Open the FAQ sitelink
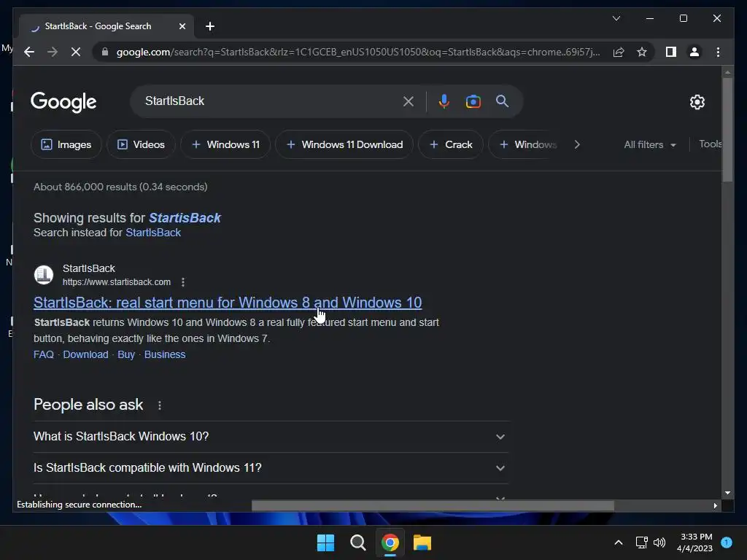This screenshot has width=747, height=560. coord(43,354)
